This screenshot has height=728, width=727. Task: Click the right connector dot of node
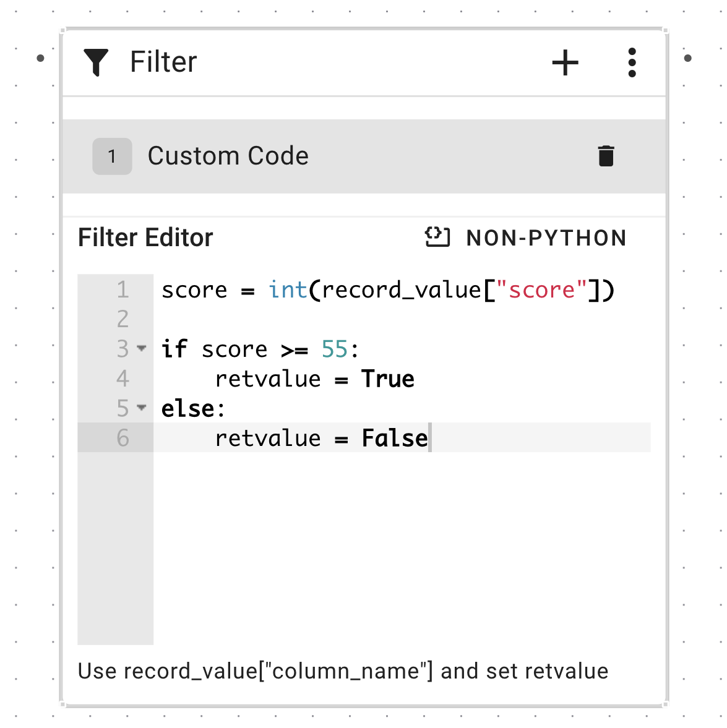(x=687, y=59)
